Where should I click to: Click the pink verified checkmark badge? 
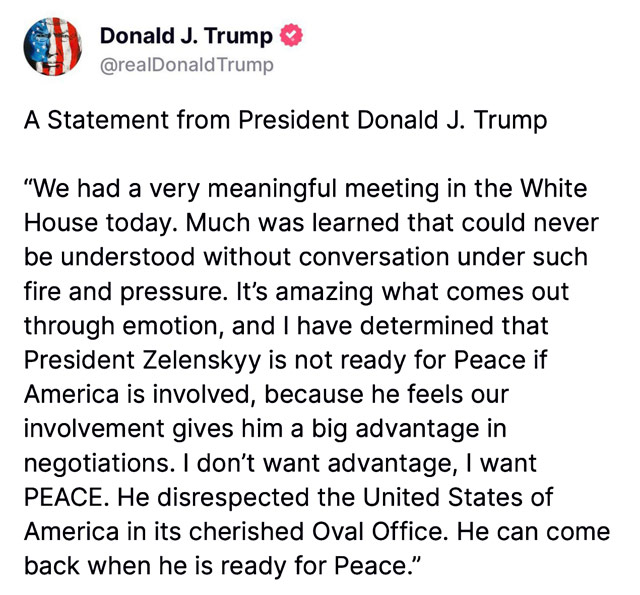coord(291,35)
